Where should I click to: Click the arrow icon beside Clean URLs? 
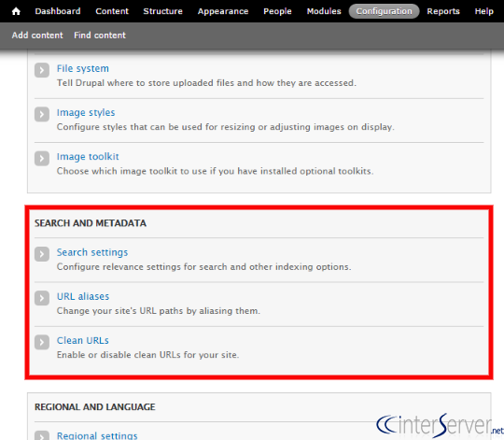(42, 342)
